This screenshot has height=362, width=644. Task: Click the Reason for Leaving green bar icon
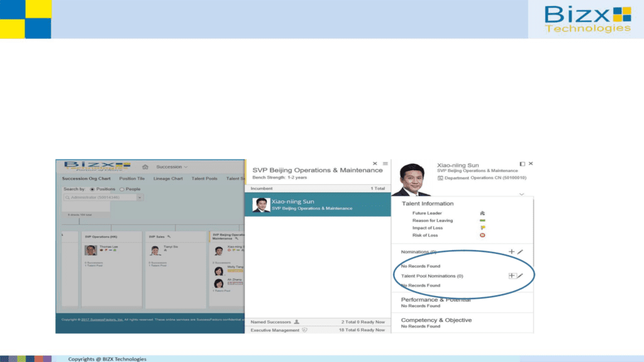(x=482, y=221)
